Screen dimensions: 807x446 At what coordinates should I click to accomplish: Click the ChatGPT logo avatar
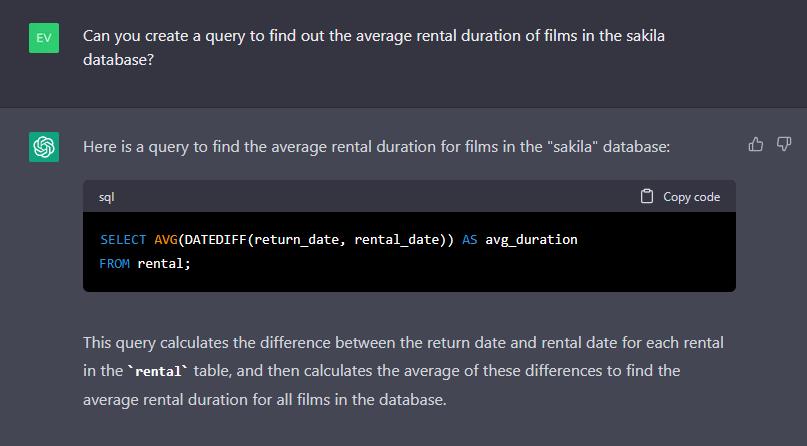pos(44,147)
